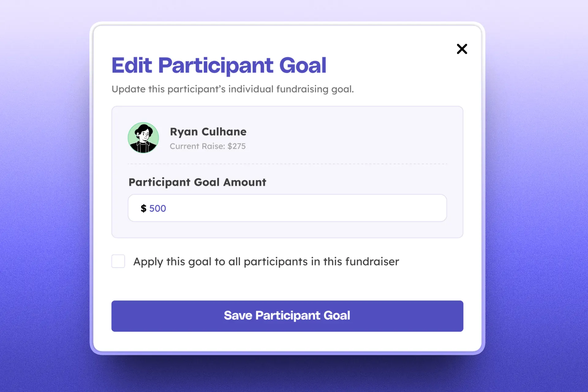Click Ryan Culhane's avatar picture
Image resolution: width=588 pixels, height=392 pixels.
pos(143,138)
